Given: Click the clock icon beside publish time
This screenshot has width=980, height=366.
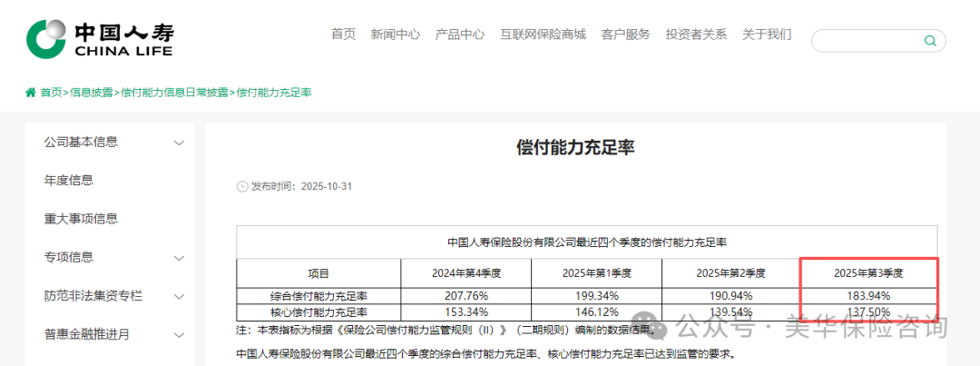Looking at the screenshot, I should click(x=241, y=186).
